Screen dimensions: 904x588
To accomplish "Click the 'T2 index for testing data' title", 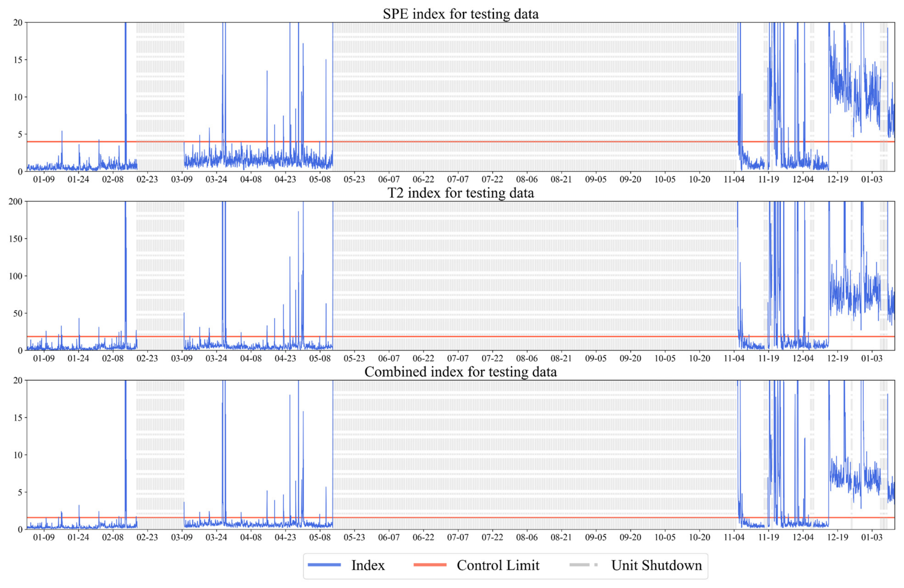I will (460, 193).
